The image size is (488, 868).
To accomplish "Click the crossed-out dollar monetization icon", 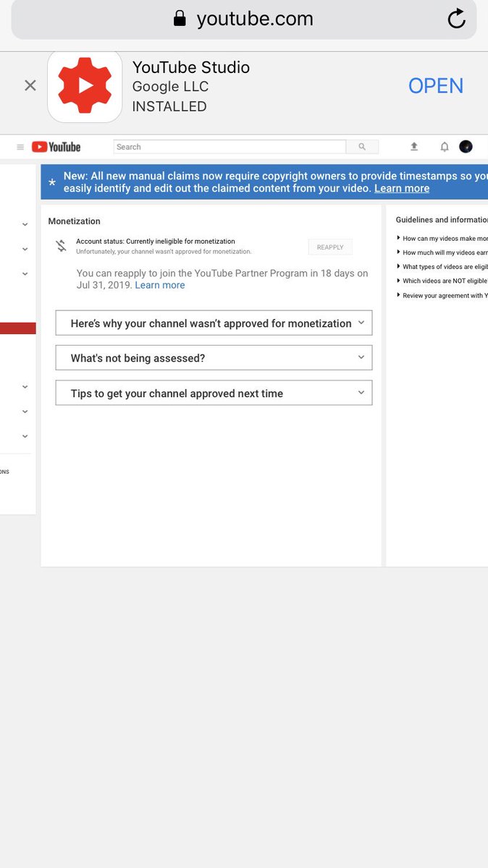I will coord(62,246).
